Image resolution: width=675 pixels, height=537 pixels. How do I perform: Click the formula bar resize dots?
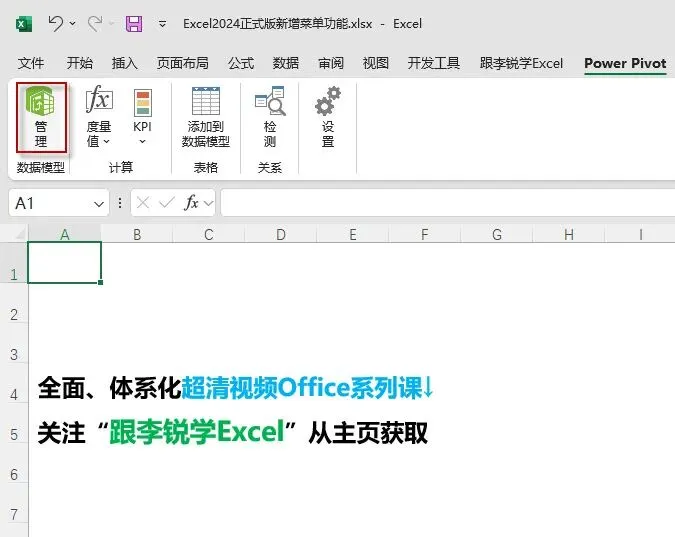[x=120, y=203]
